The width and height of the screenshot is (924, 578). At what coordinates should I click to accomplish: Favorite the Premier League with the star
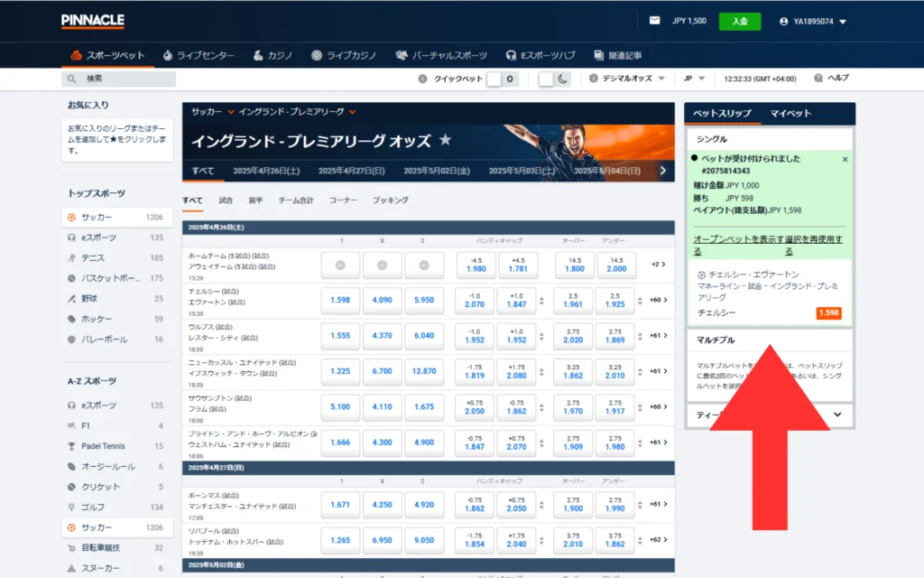coord(446,140)
